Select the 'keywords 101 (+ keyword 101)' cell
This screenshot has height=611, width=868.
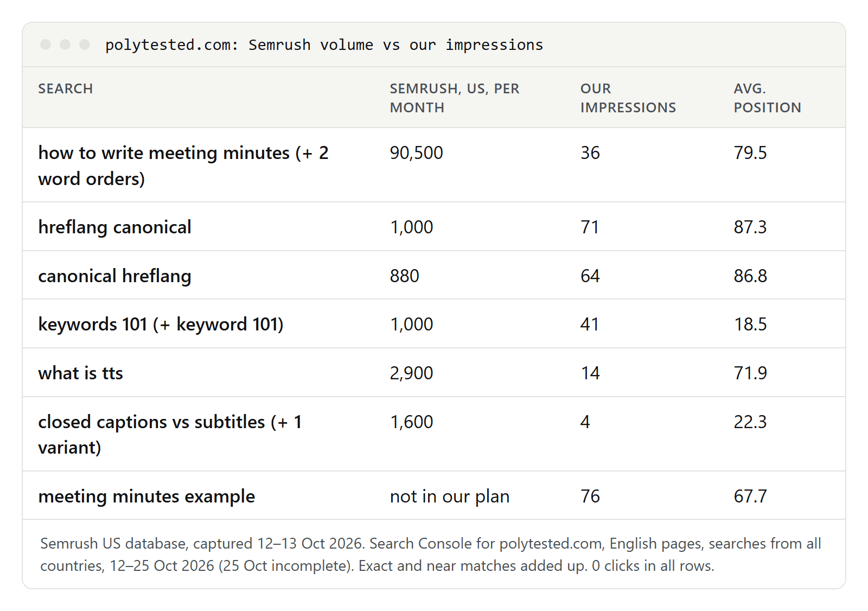pyautogui.click(x=161, y=324)
